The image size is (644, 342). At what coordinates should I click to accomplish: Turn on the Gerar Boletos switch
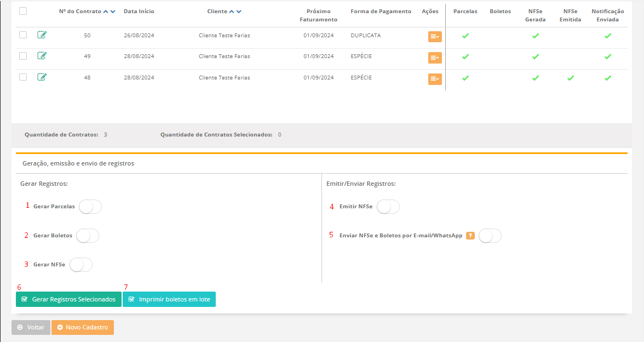pos(88,236)
